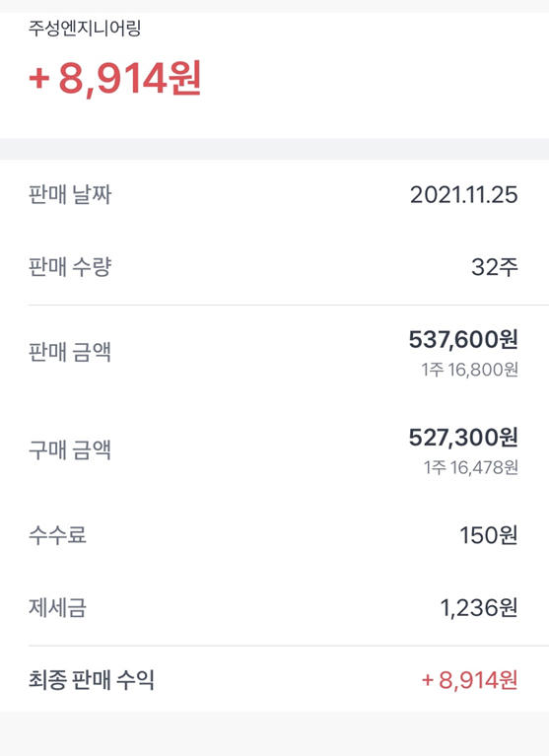Click the 1주 16,478원 per-share purchase price

(471, 467)
